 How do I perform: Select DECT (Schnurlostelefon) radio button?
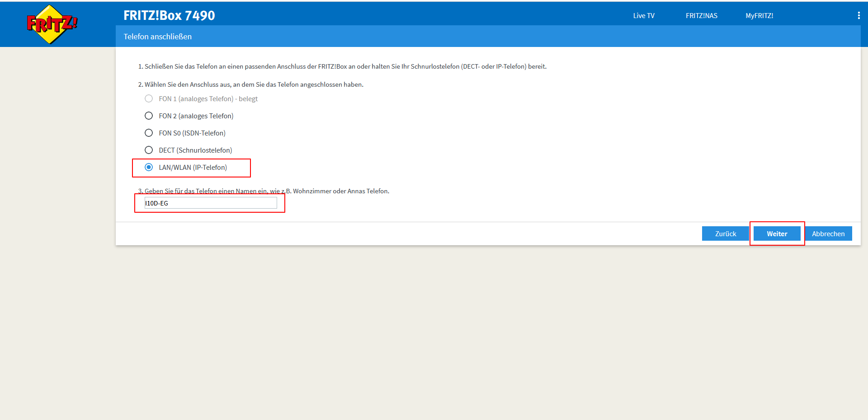click(149, 150)
